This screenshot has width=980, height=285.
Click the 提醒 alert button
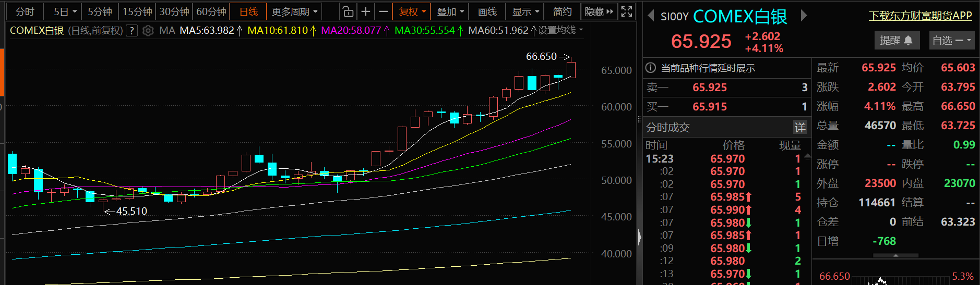click(x=895, y=40)
